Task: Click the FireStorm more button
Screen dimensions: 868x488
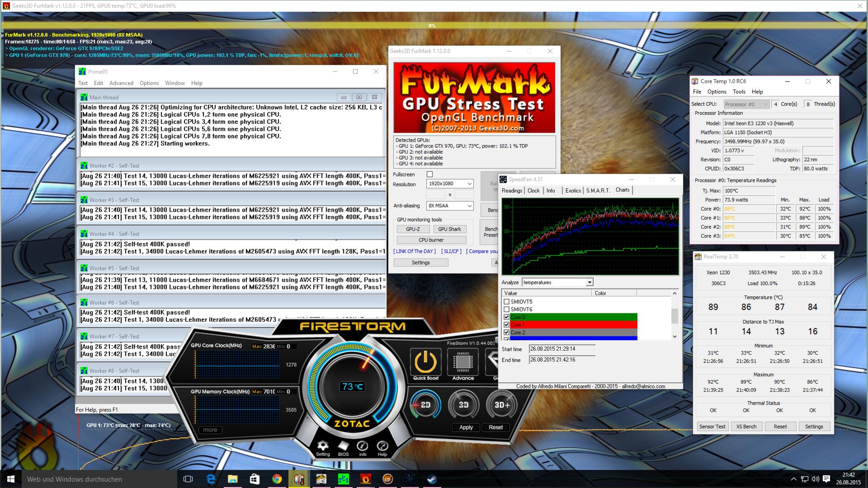Action: [x=210, y=430]
